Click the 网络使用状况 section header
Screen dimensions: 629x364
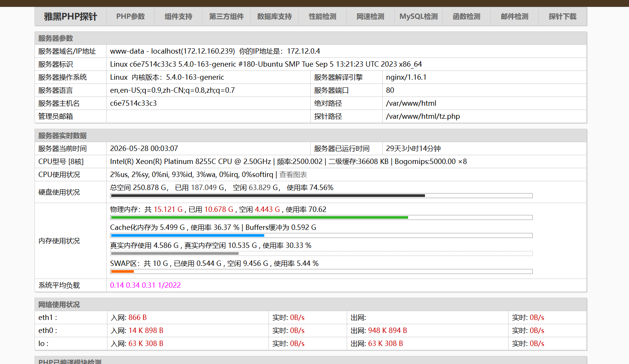click(x=59, y=305)
